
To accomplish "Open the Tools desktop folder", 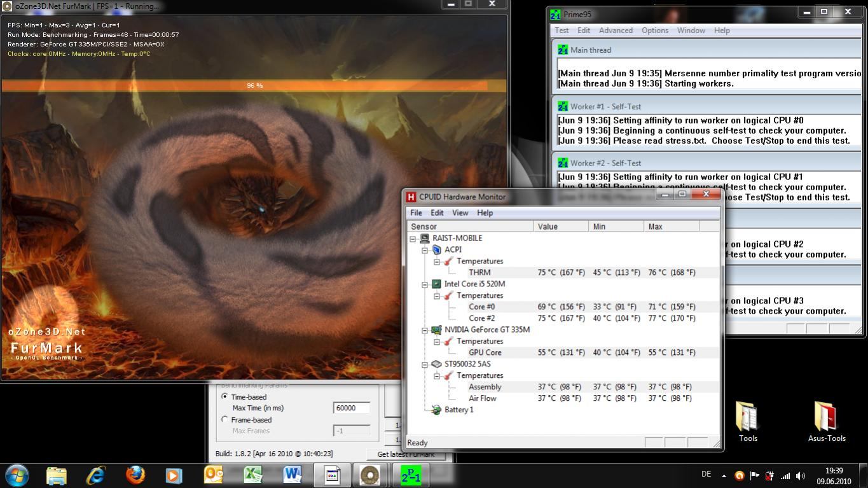I will tap(748, 421).
